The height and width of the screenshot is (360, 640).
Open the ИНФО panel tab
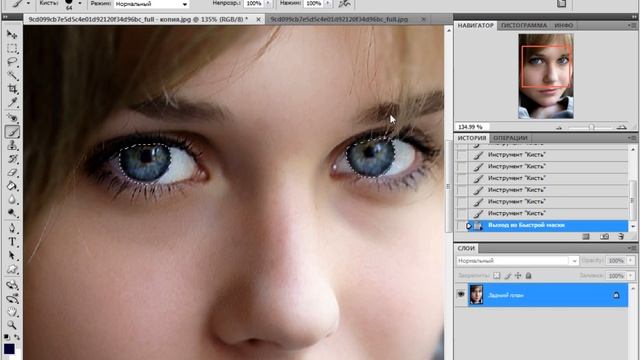click(x=564, y=25)
